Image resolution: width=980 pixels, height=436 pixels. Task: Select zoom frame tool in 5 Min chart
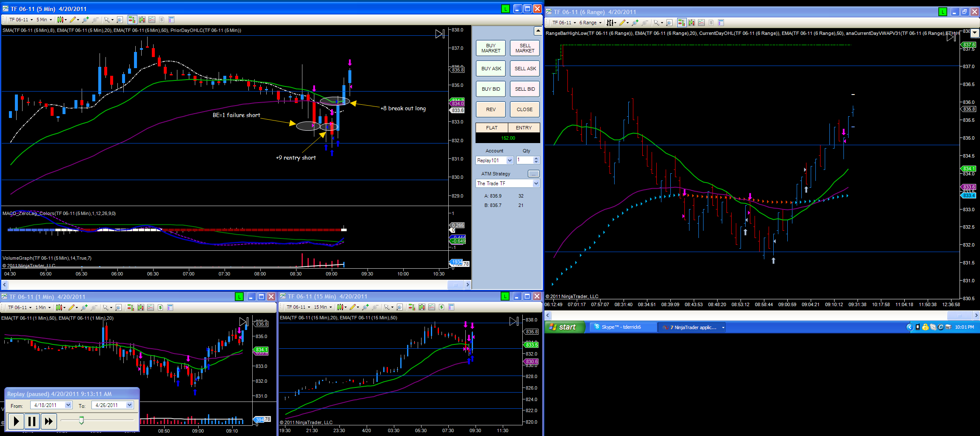(120, 20)
